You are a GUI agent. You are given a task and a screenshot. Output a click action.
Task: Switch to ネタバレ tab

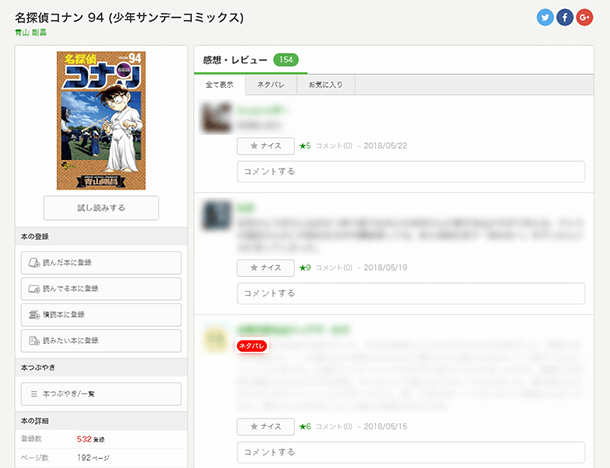[271, 85]
